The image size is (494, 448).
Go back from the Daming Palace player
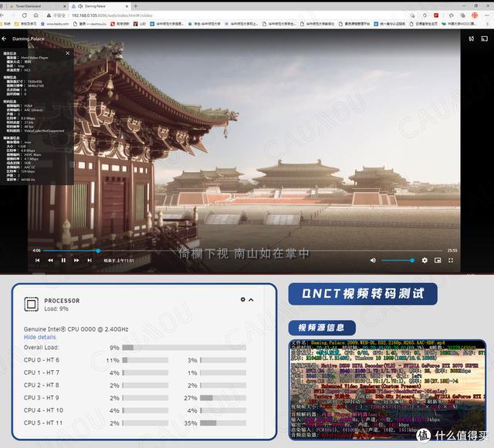[4, 39]
